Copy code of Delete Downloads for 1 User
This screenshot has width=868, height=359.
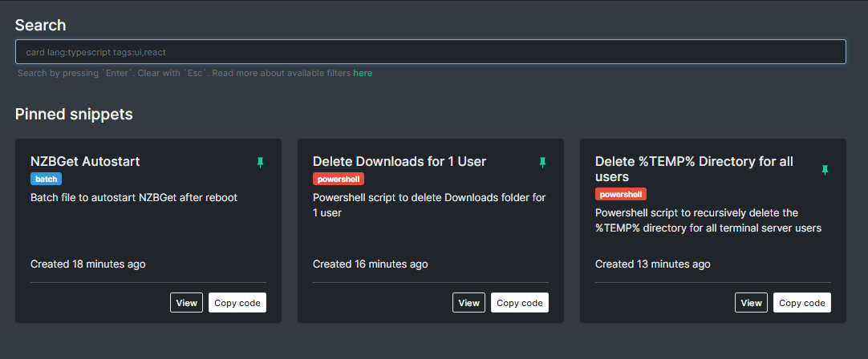[x=520, y=303]
